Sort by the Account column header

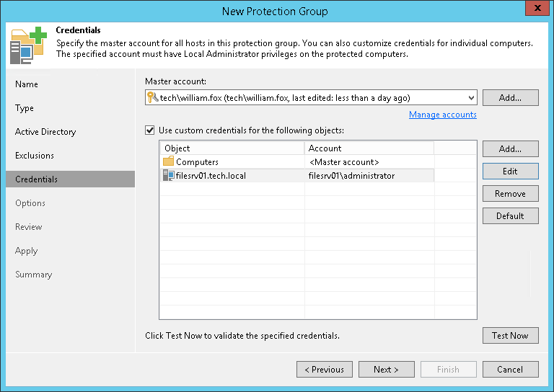[x=368, y=148]
